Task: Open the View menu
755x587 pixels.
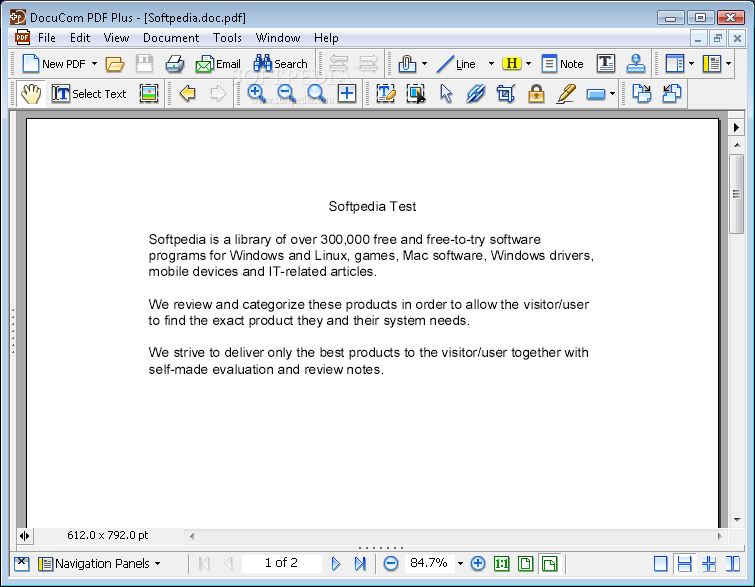Action: (x=116, y=38)
